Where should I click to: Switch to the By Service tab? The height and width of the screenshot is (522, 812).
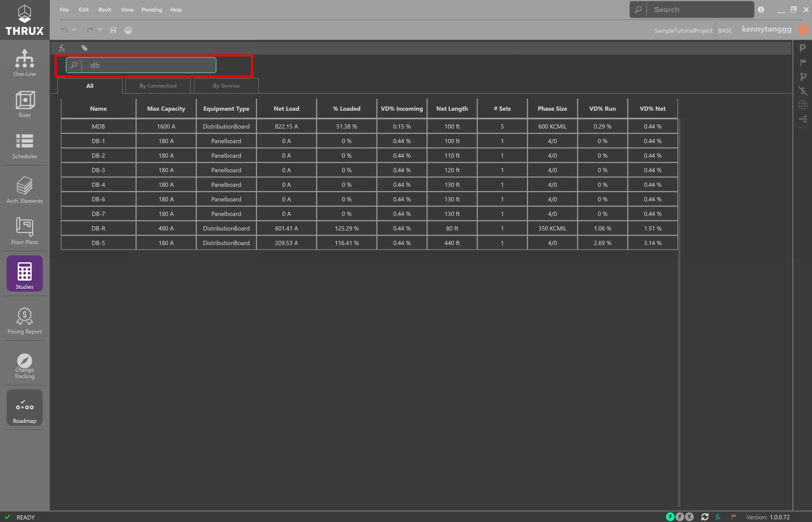click(226, 86)
